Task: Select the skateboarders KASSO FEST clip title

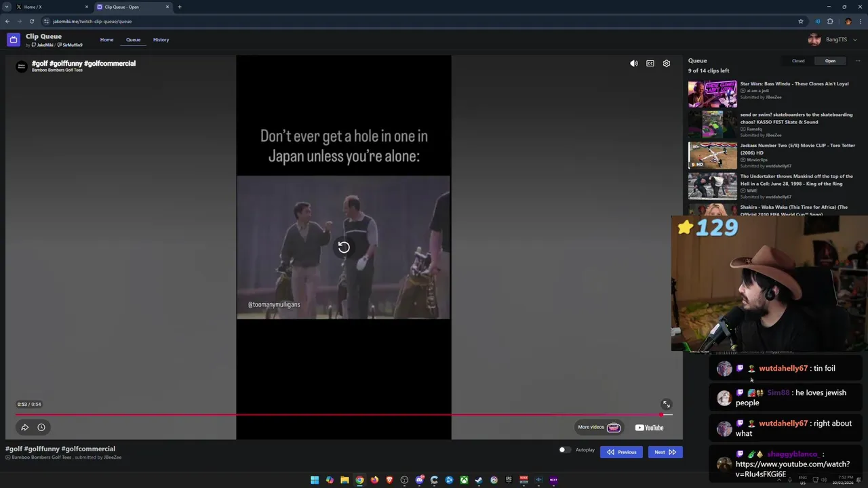Action: click(796, 118)
